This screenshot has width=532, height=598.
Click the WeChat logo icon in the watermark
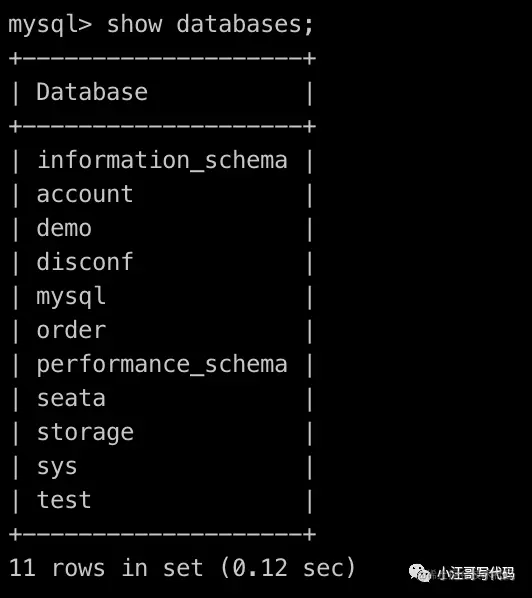coord(420,573)
